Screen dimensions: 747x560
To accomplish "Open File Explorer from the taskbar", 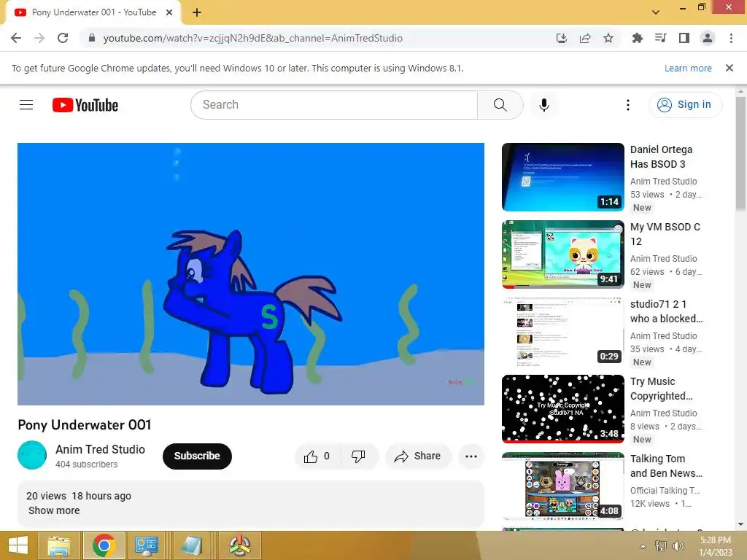I will (x=59, y=545).
